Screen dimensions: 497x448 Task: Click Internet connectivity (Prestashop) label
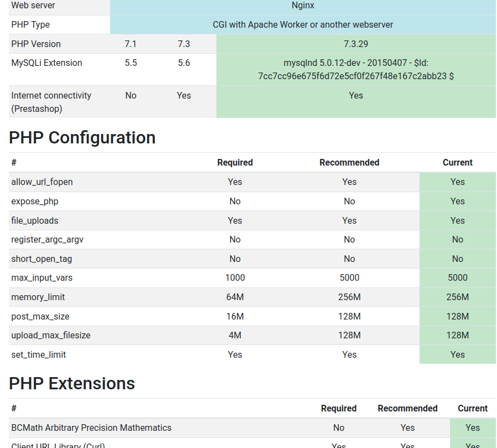51,102
